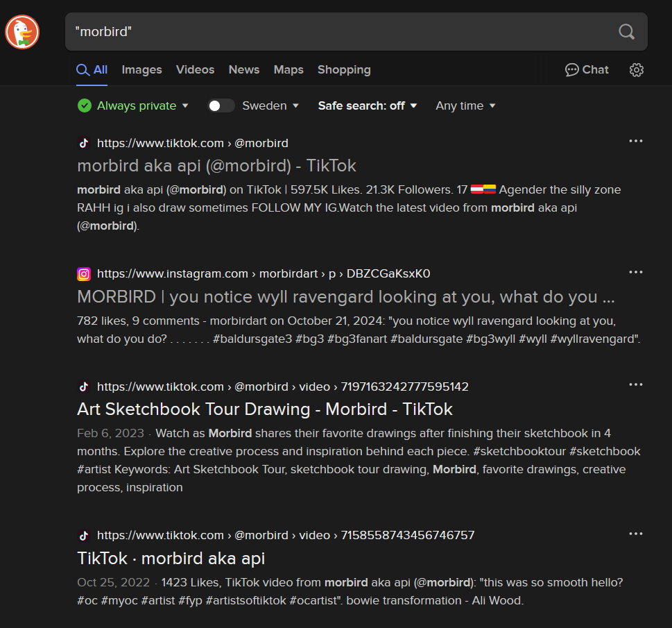Click snippet text '597.5K Likes. 21.3K Followers'

tap(371, 189)
